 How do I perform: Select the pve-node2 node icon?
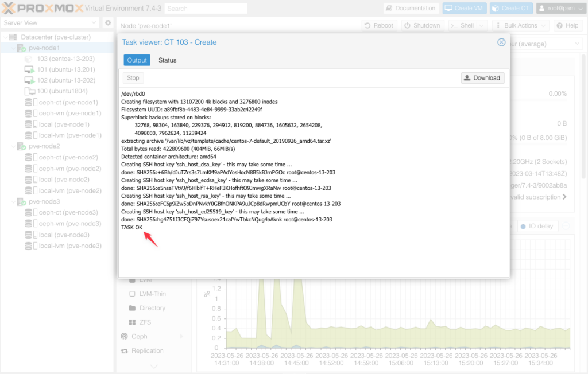pos(21,146)
